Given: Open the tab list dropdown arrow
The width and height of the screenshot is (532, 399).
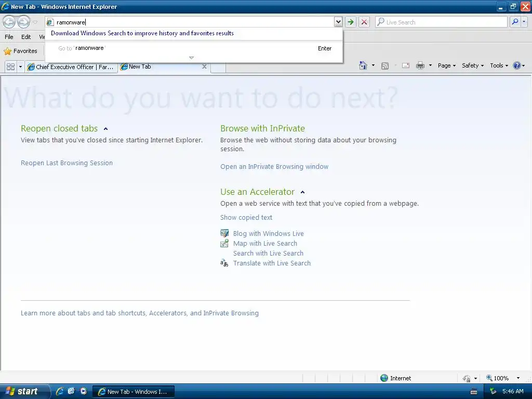Looking at the screenshot, I should 20,66.
